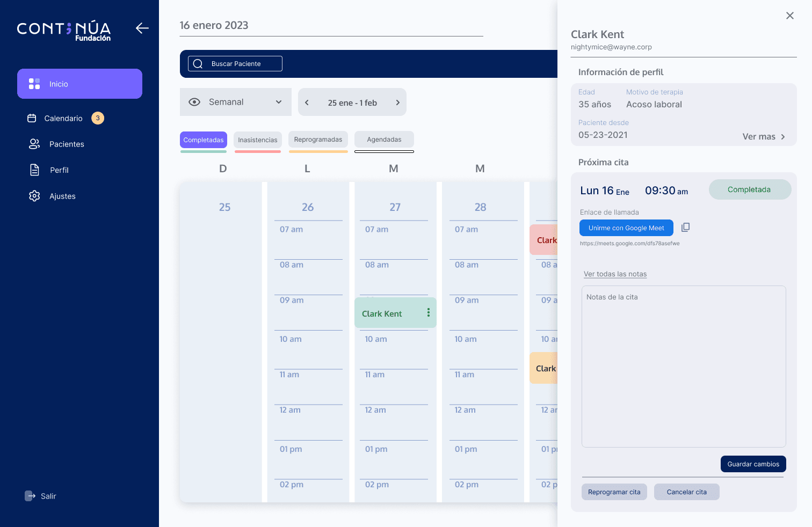The width and height of the screenshot is (812, 527).
Task: Click the red Clark appointment at 07 am
Action: pos(543,240)
